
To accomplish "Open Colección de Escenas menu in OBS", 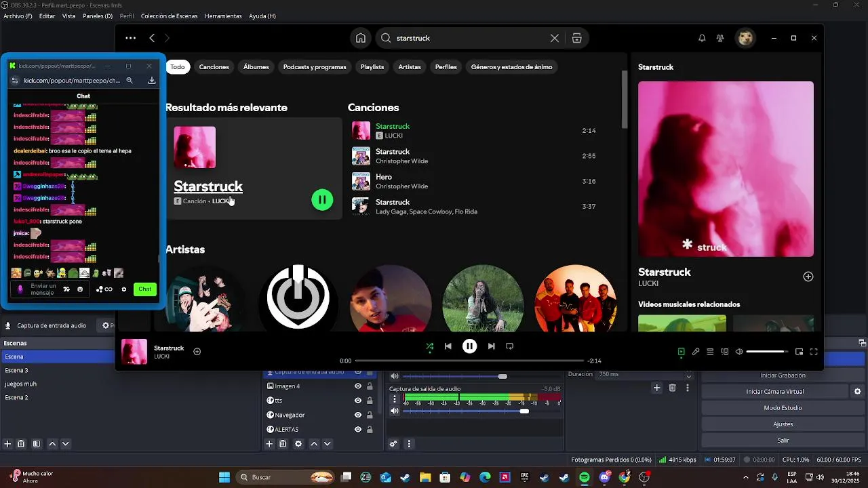I will (x=170, y=16).
